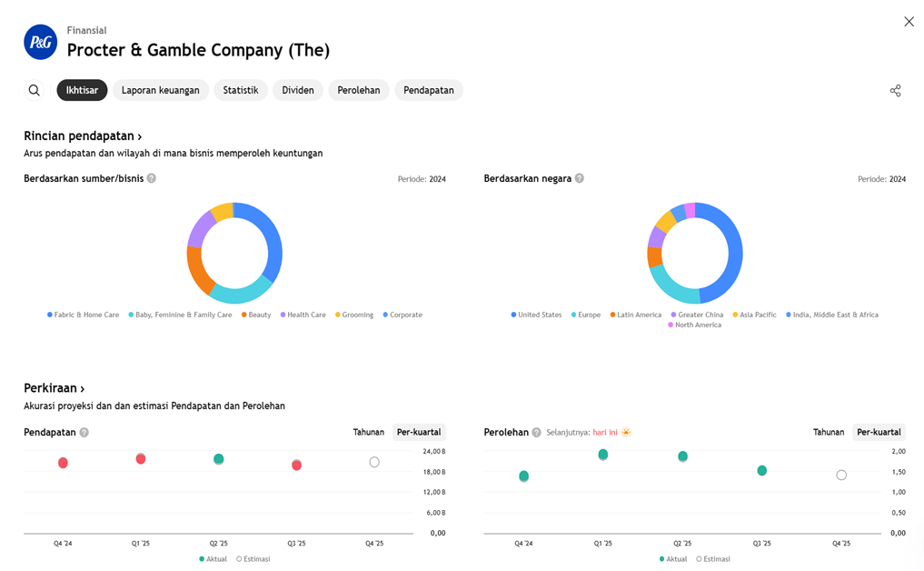The image size is (924, 571).
Task: Go to the Dividen tab
Action: [298, 90]
